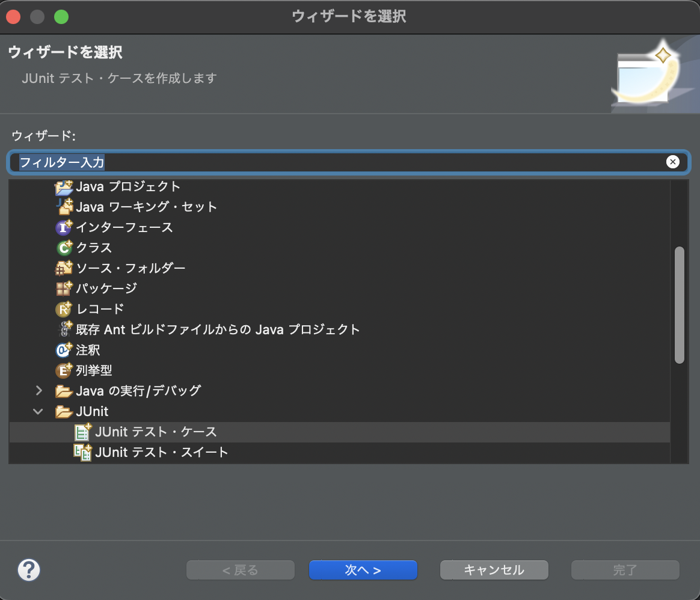The image size is (700, 600).
Task: Click the Java ワーキング・セット icon
Action: [x=64, y=207]
